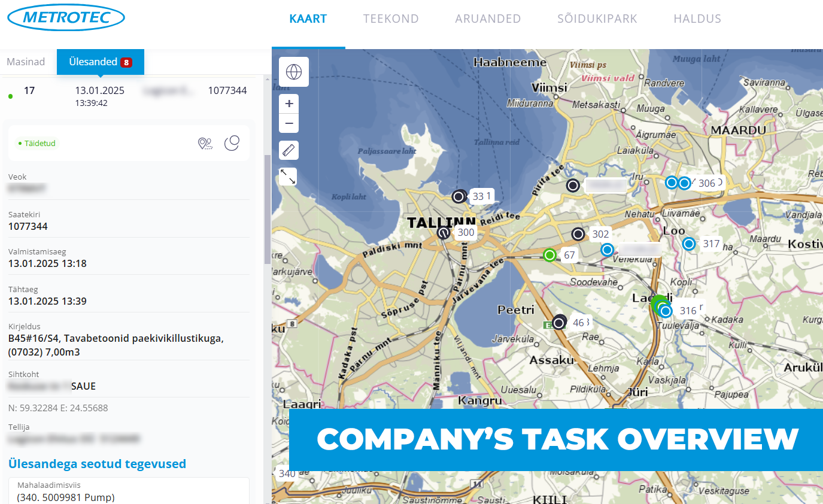Select vehicle marker 302 on the map
This screenshot has height=504, width=823.
coord(578,235)
